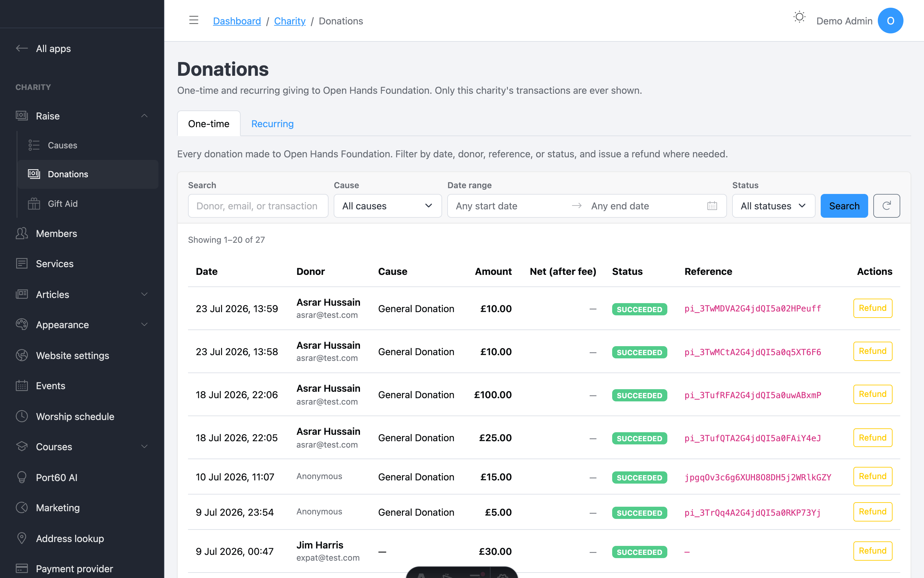The width and height of the screenshot is (924, 578).
Task: Click the Donations sidebar icon
Action: point(34,174)
